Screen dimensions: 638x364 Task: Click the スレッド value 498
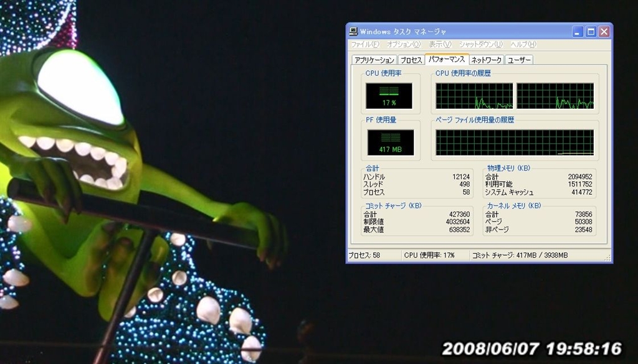pos(465,184)
